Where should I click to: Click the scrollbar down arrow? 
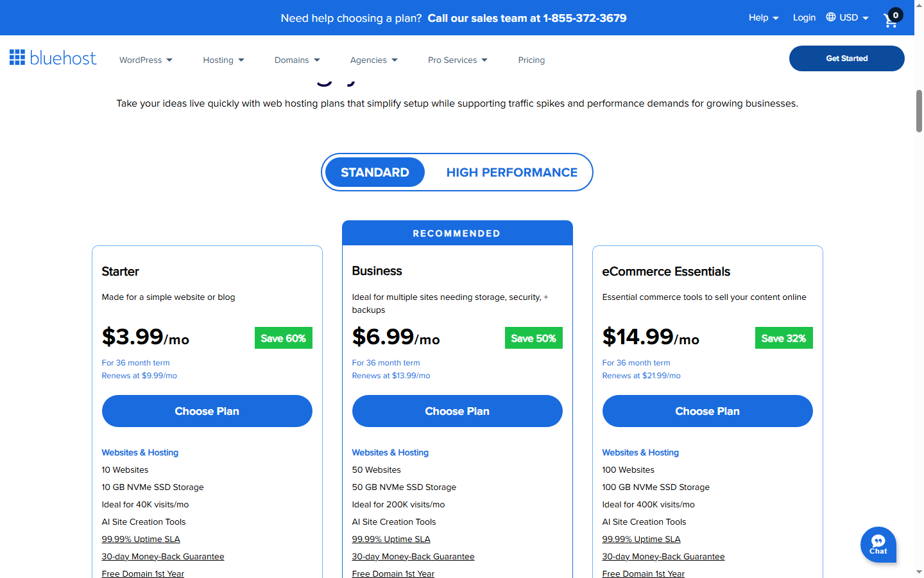(x=919, y=572)
